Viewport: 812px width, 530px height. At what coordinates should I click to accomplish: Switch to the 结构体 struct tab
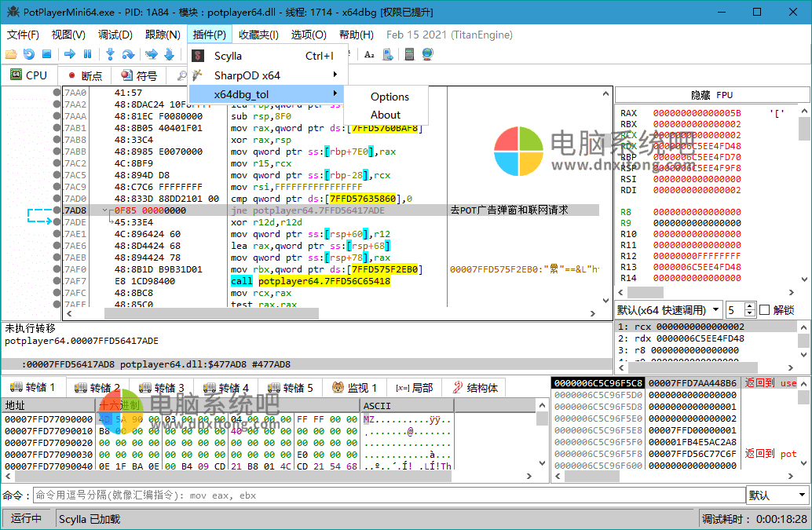(474, 388)
